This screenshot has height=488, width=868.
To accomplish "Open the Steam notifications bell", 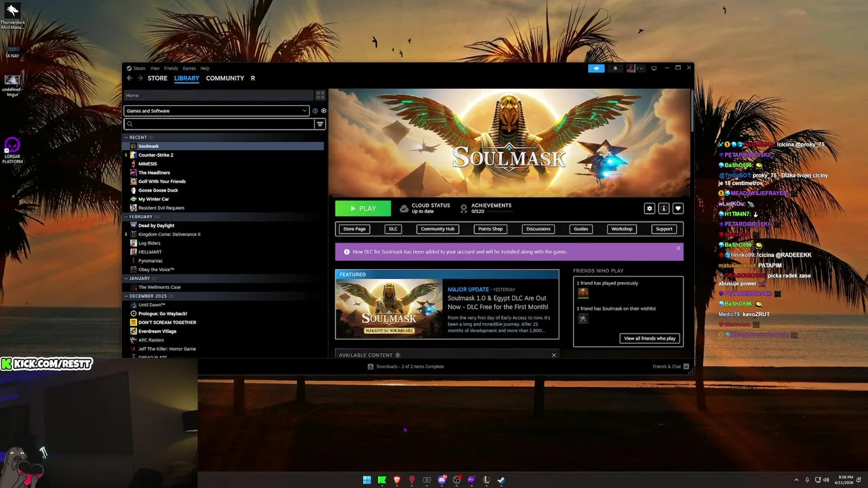I will (x=616, y=68).
